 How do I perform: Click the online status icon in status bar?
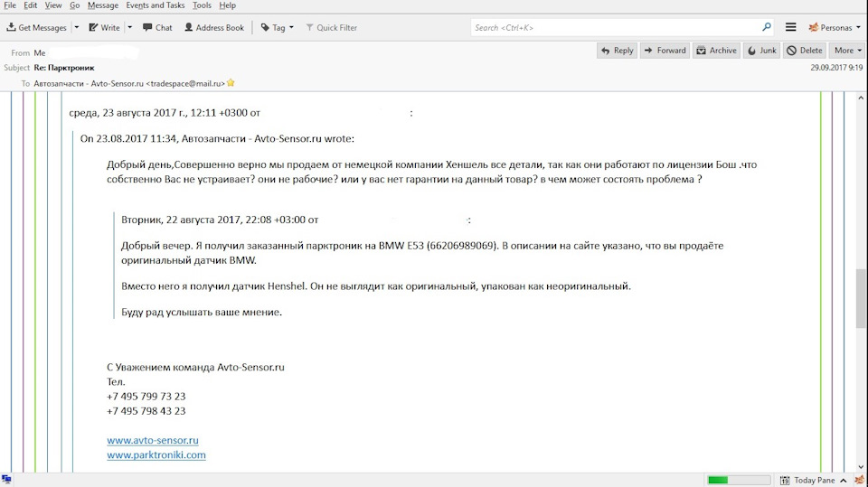pyautogui.click(x=6, y=479)
